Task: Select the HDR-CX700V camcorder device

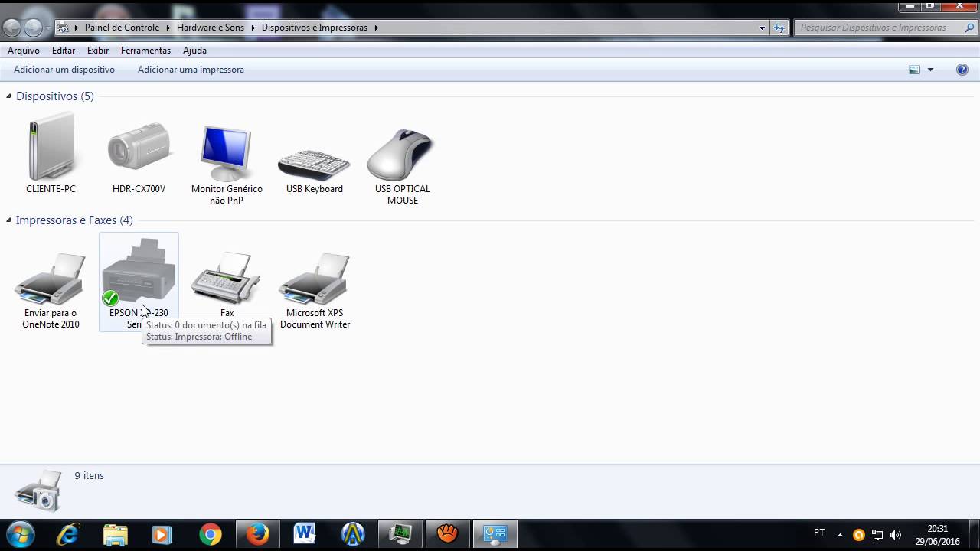Action: coord(139,147)
